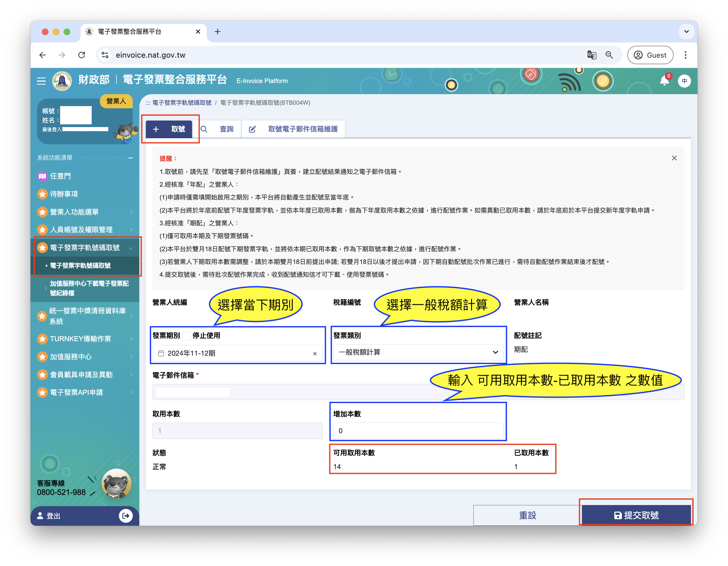Open the hamburger menu in site header

click(41, 81)
